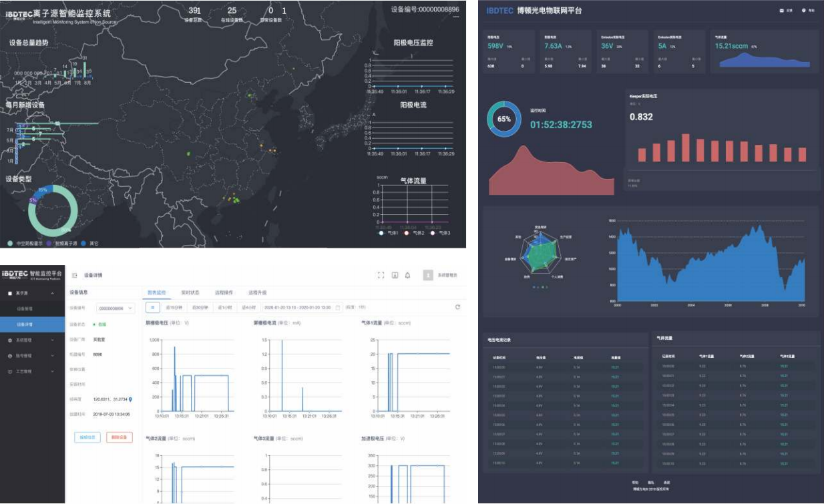This screenshot has height=504, width=824.
Task: Click the gear icon beside 系统管理
Action: (x=9, y=340)
